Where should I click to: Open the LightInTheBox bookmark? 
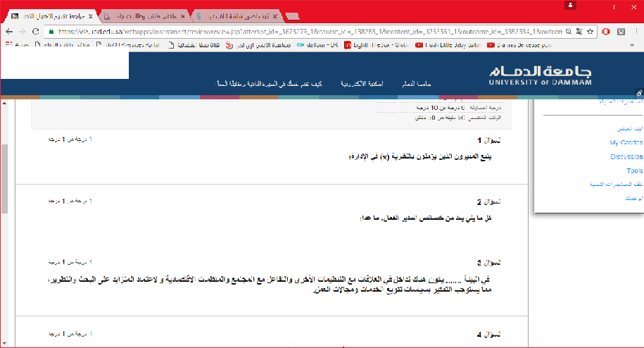(x=377, y=45)
